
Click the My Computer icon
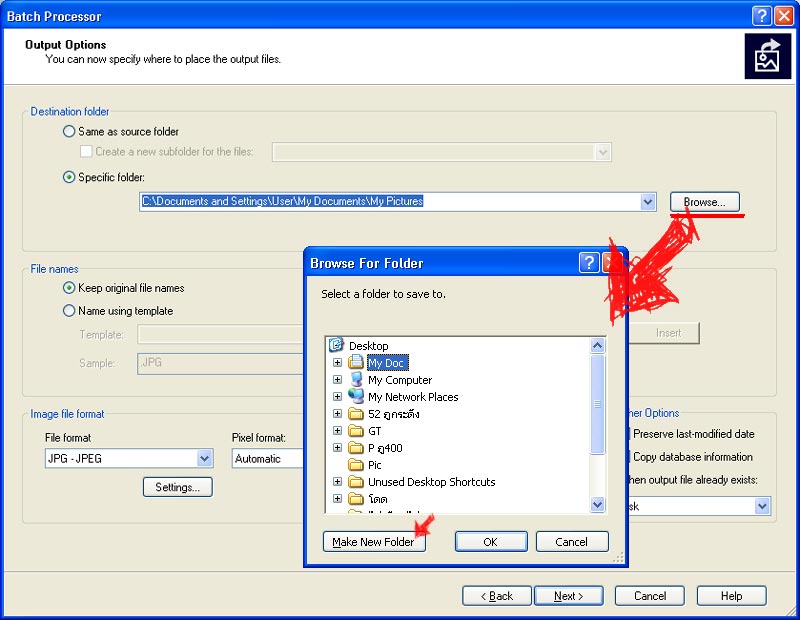coord(356,380)
